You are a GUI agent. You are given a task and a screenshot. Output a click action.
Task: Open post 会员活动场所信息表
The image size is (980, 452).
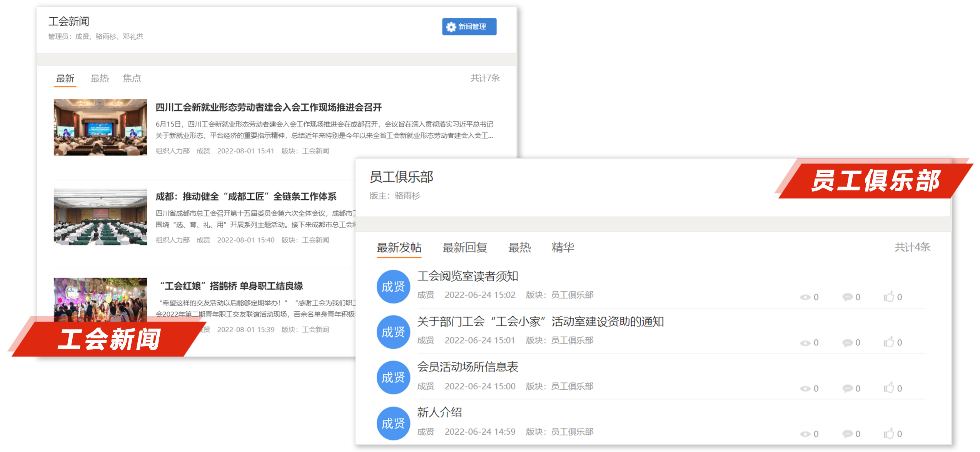pos(467,367)
